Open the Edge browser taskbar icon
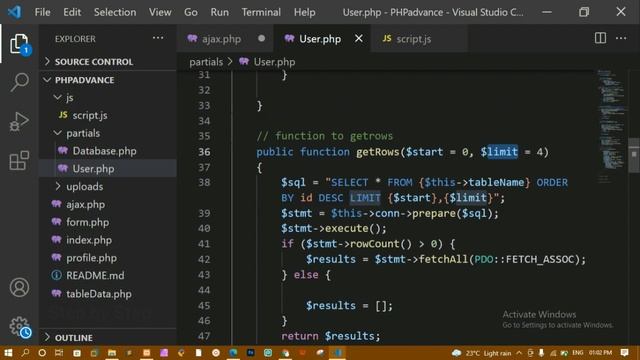The width and height of the screenshot is (640, 360). click(233, 353)
